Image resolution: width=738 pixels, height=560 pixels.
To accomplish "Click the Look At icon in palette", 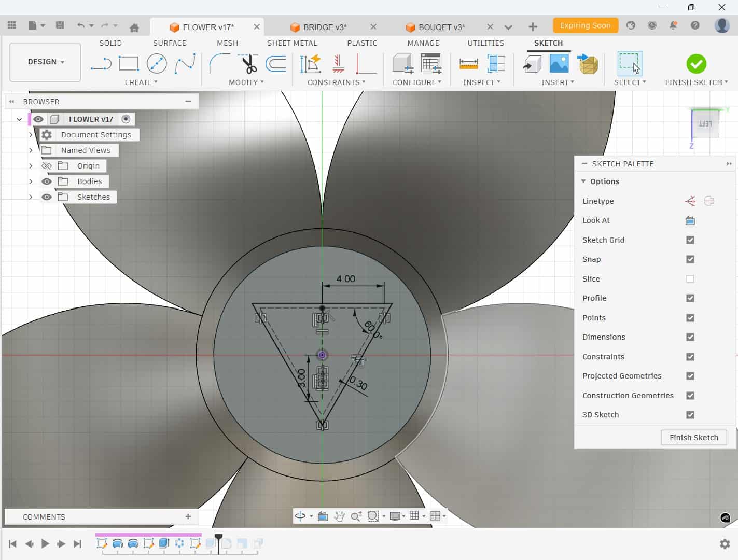I will pyautogui.click(x=690, y=220).
